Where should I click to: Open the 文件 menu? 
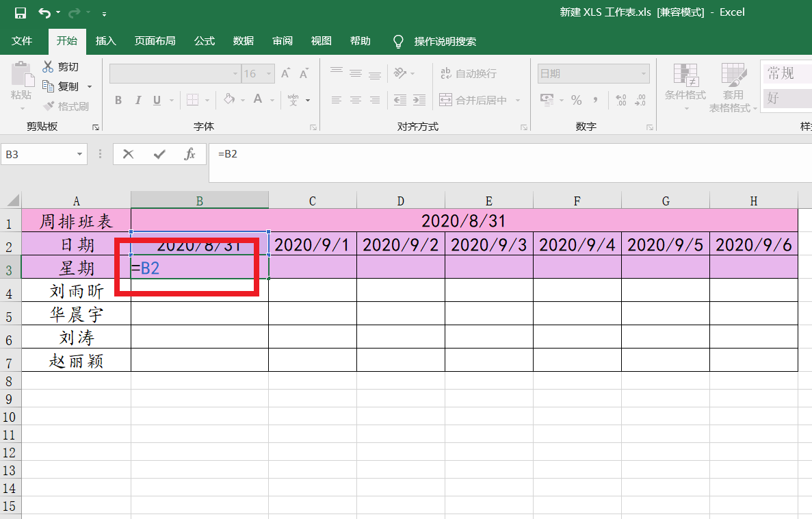click(x=22, y=41)
